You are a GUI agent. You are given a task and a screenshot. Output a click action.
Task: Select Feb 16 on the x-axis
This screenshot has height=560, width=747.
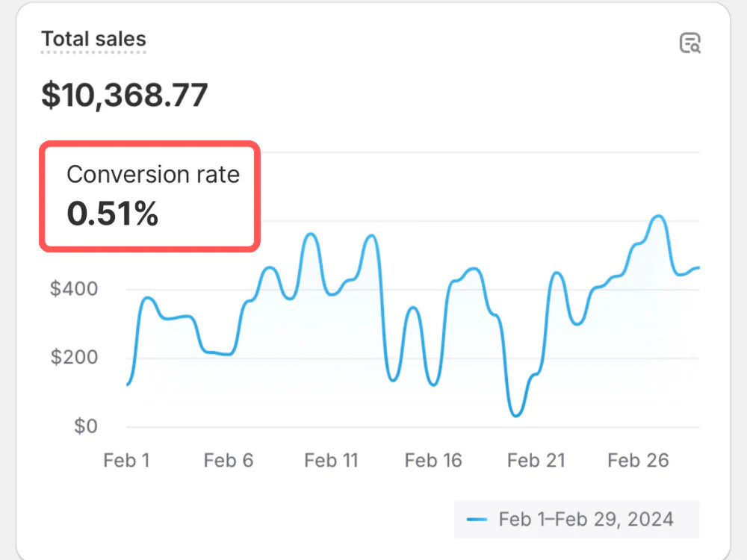[x=433, y=461]
